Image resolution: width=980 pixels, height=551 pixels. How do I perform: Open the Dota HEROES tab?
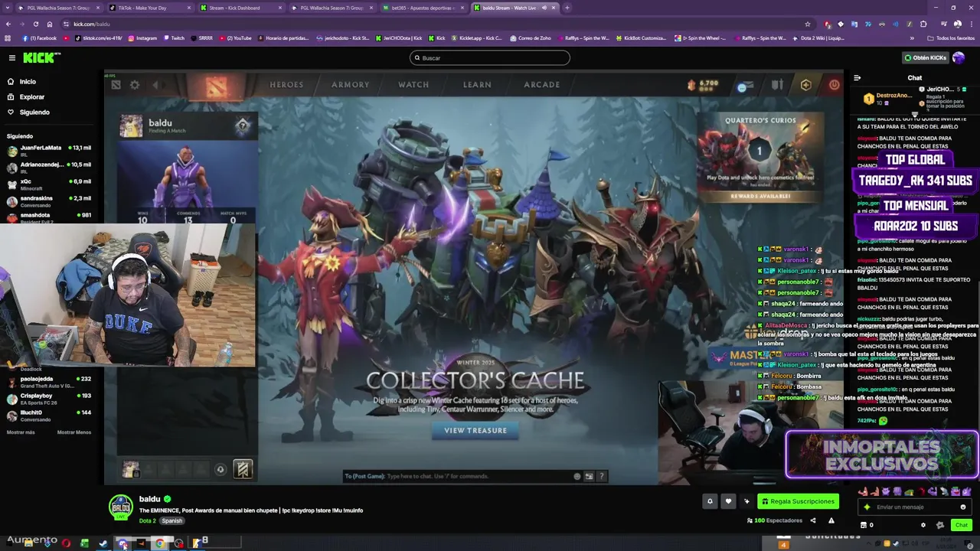[286, 84]
